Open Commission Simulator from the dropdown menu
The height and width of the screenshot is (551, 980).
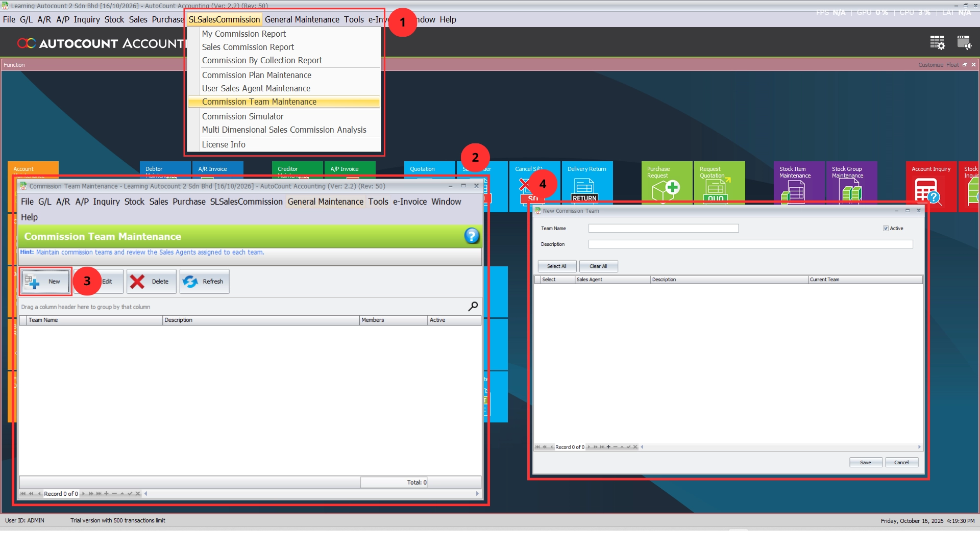[x=284, y=116]
